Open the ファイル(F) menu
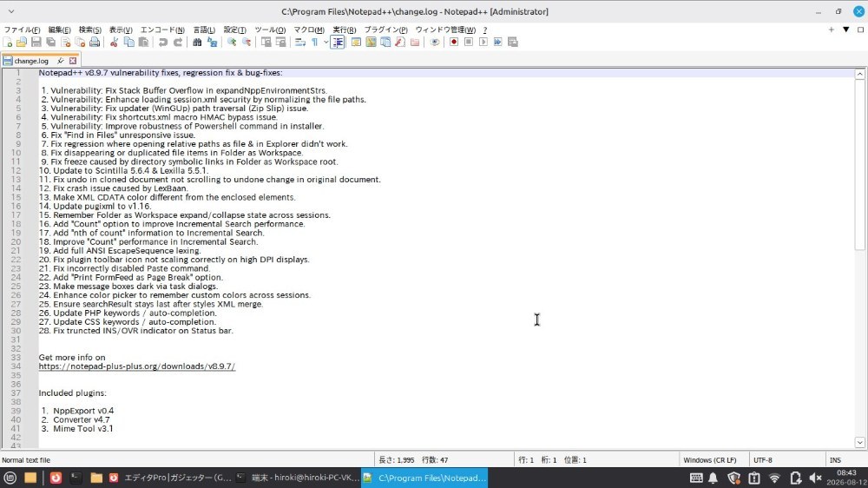The height and width of the screenshot is (488, 868). tap(23, 30)
